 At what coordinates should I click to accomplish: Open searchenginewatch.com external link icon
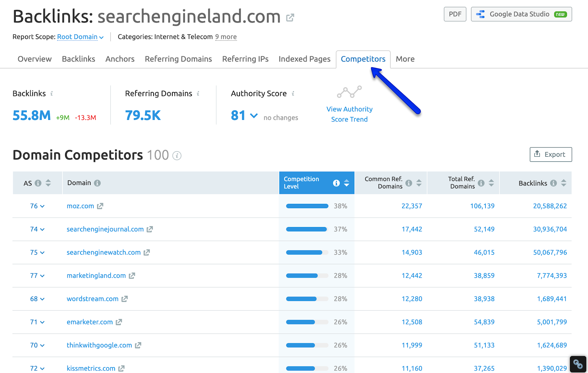pos(147,252)
